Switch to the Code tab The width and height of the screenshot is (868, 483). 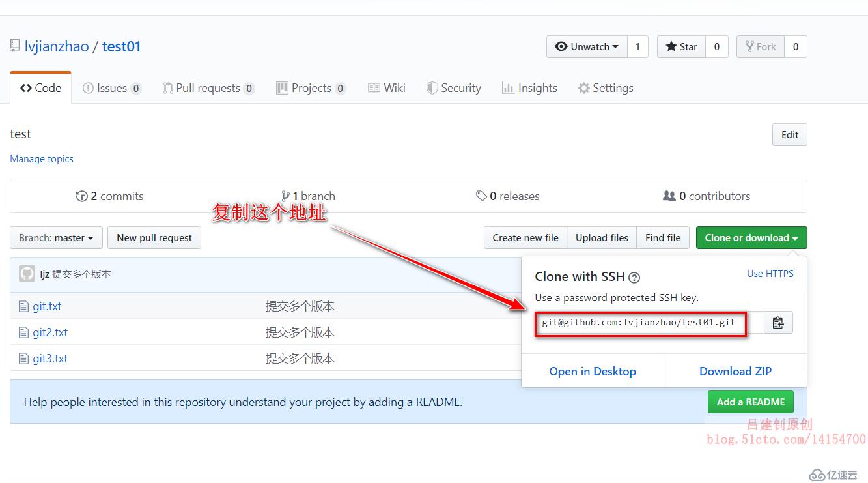click(x=40, y=88)
